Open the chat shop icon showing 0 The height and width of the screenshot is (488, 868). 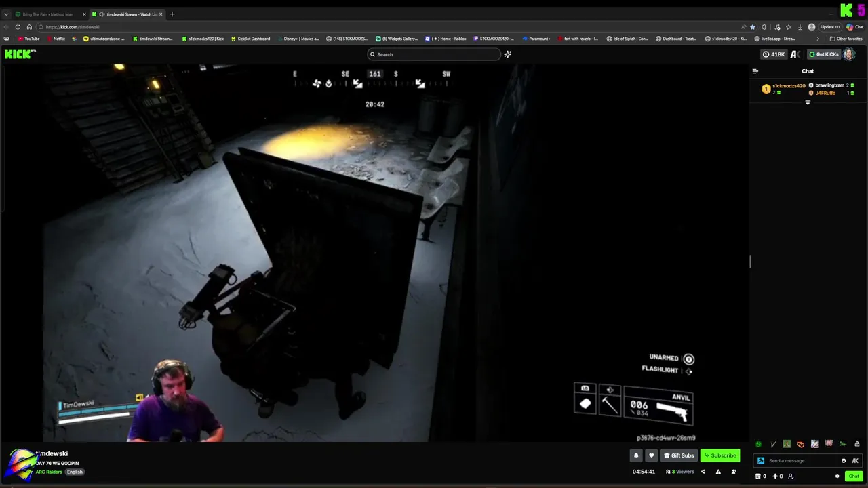[x=761, y=476]
